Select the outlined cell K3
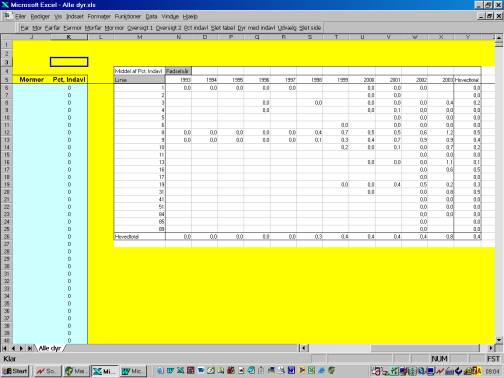The height and width of the screenshot is (378, 504). point(69,62)
